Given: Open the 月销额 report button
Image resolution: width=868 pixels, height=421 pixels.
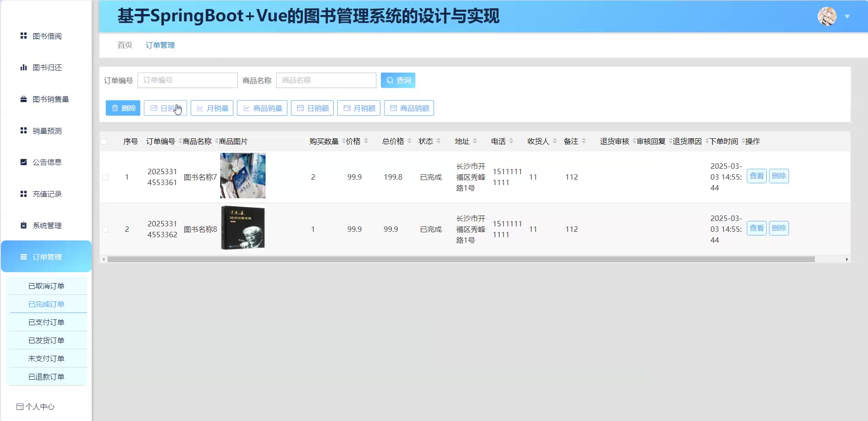Looking at the screenshot, I should 359,108.
